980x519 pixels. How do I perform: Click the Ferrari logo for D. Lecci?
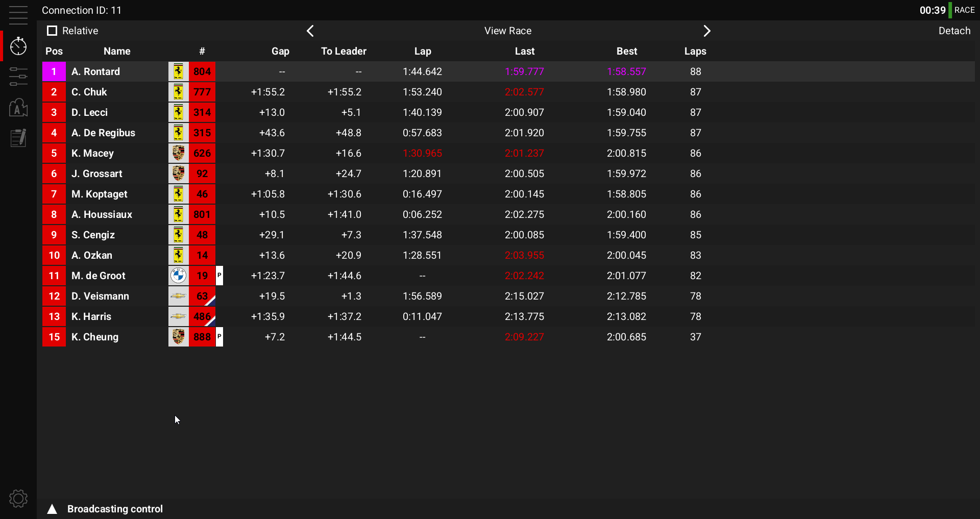point(178,112)
